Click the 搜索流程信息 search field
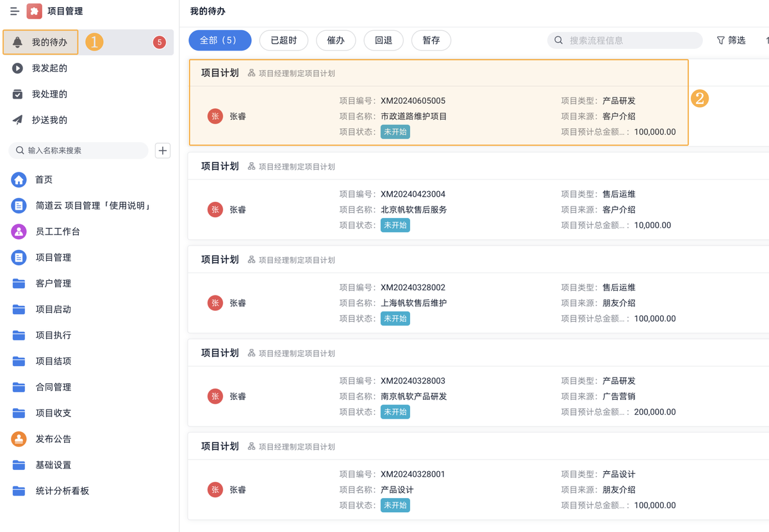 (x=622, y=40)
